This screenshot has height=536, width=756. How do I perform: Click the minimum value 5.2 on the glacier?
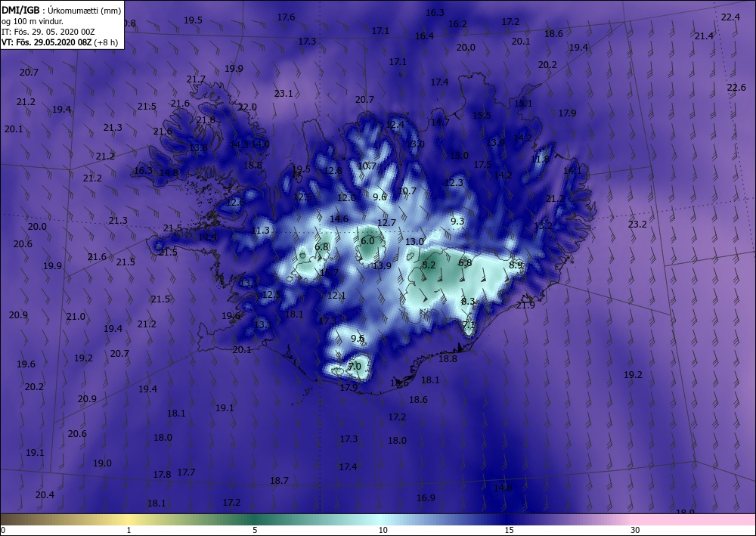(429, 265)
